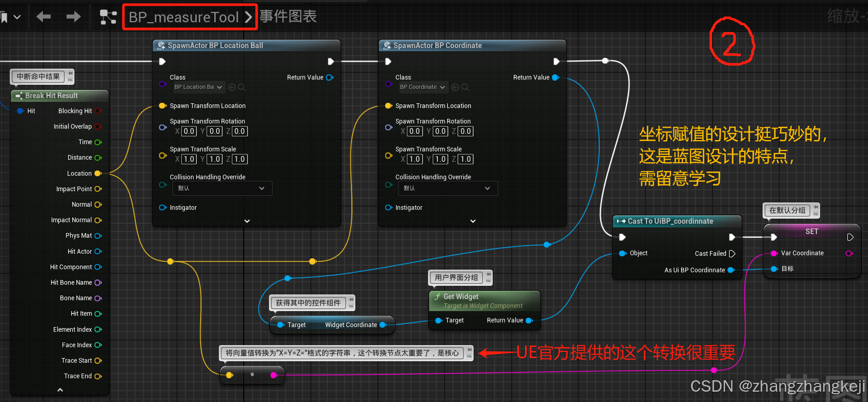Toggle pin on 用户界面分组 comment bubble
Image resolution: width=868 pixels, height=402 pixels.
488,275
